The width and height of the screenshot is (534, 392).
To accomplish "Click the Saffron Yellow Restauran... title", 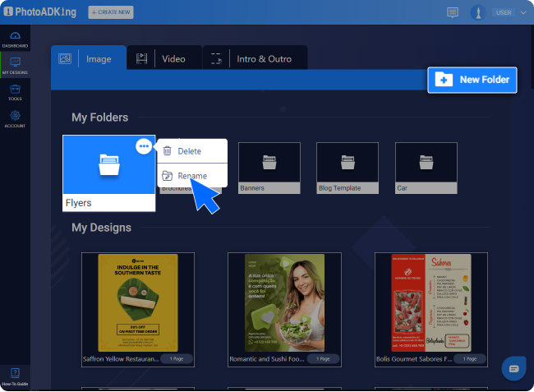I will [121, 359].
